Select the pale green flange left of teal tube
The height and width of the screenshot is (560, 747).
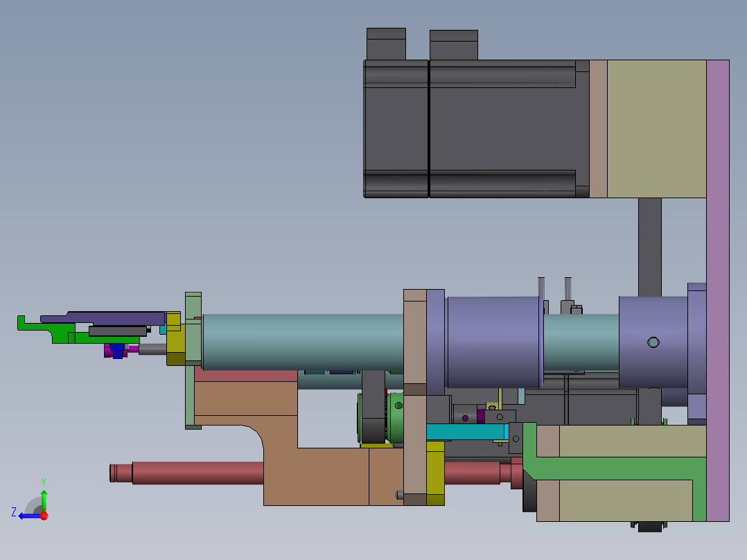click(x=193, y=360)
